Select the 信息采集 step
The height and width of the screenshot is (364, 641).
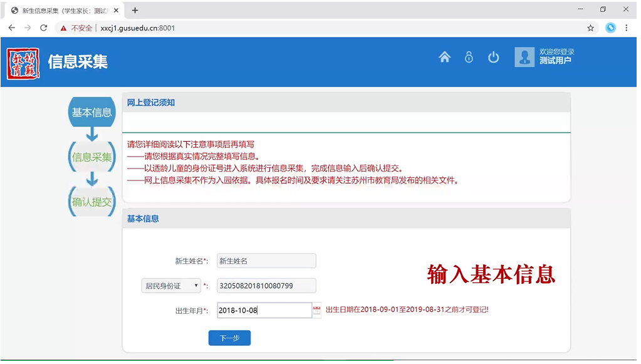click(x=91, y=157)
